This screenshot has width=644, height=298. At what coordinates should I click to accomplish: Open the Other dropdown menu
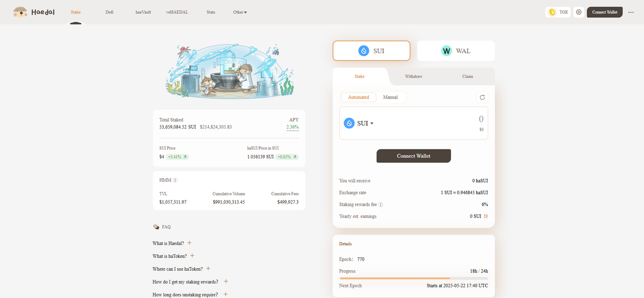pos(239,12)
